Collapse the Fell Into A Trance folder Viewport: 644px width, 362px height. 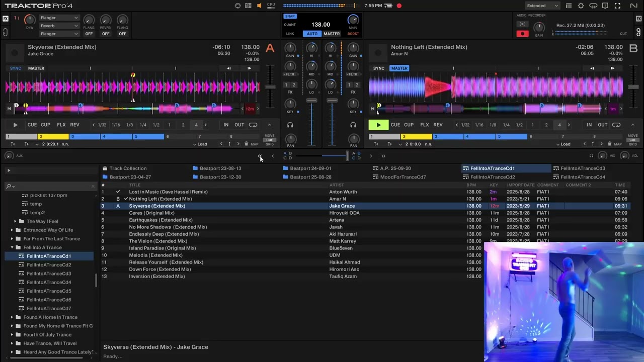point(12,247)
